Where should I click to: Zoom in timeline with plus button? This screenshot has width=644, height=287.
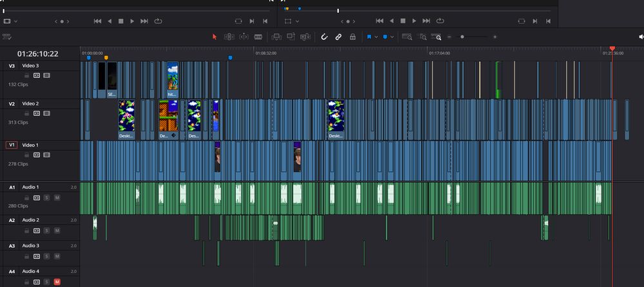(x=495, y=37)
